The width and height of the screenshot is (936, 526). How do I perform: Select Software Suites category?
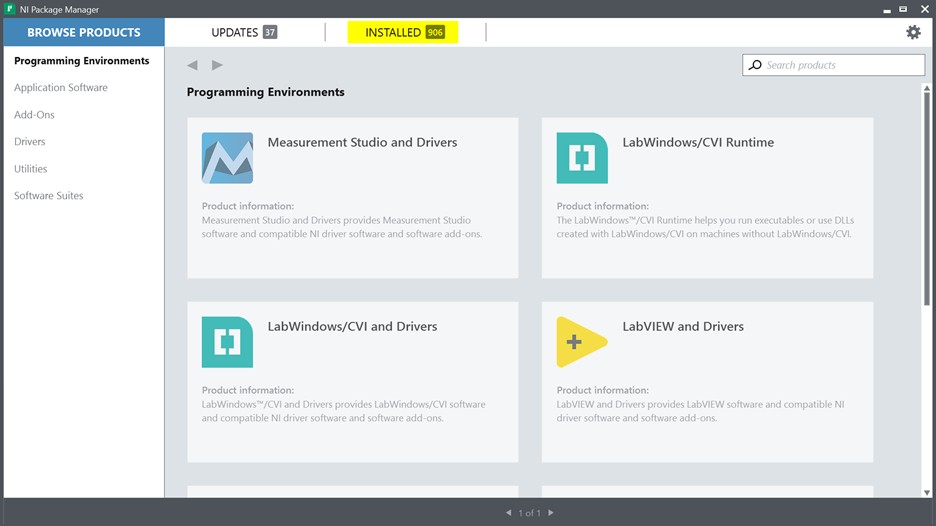(49, 195)
